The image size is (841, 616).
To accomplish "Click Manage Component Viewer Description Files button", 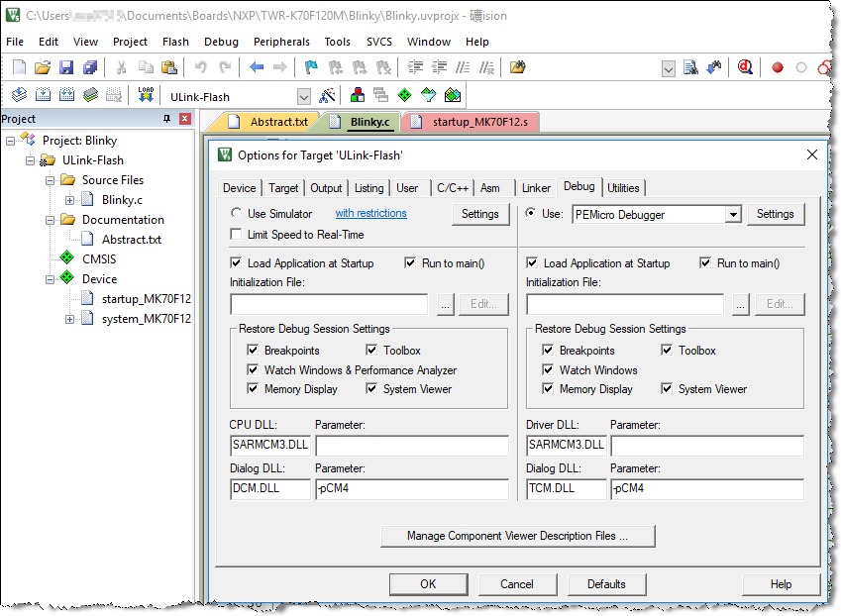I will tap(518, 536).
